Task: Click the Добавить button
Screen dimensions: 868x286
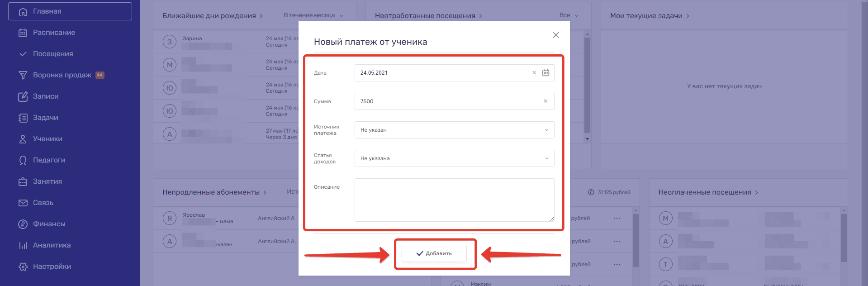Action: pyautogui.click(x=434, y=253)
